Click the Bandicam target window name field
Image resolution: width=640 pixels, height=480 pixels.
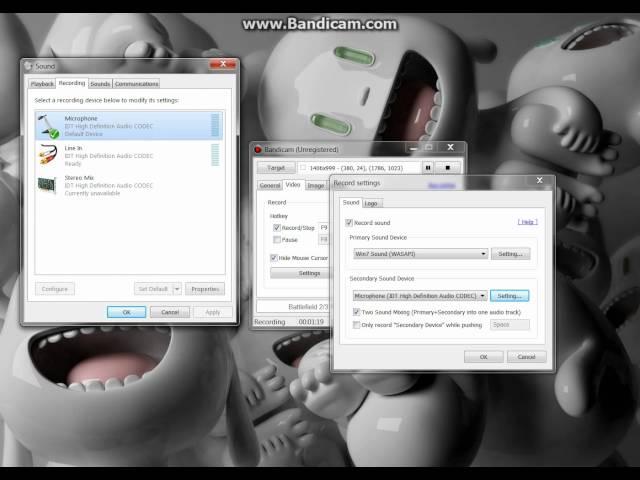coord(359,168)
